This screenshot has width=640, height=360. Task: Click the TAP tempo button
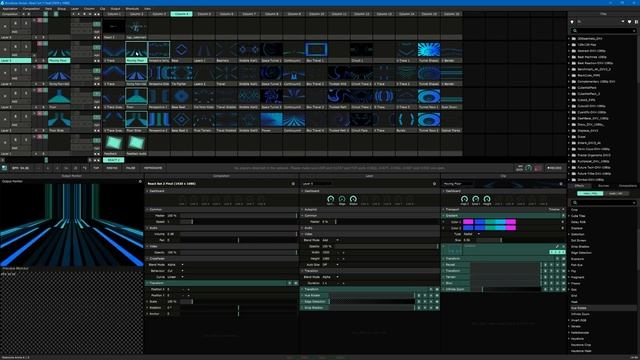[96, 168]
